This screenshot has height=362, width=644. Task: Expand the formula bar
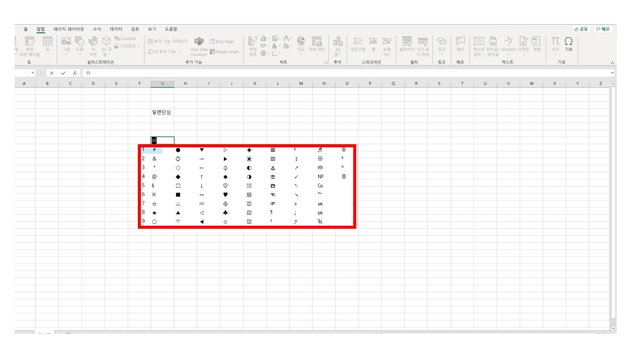pos(612,73)
